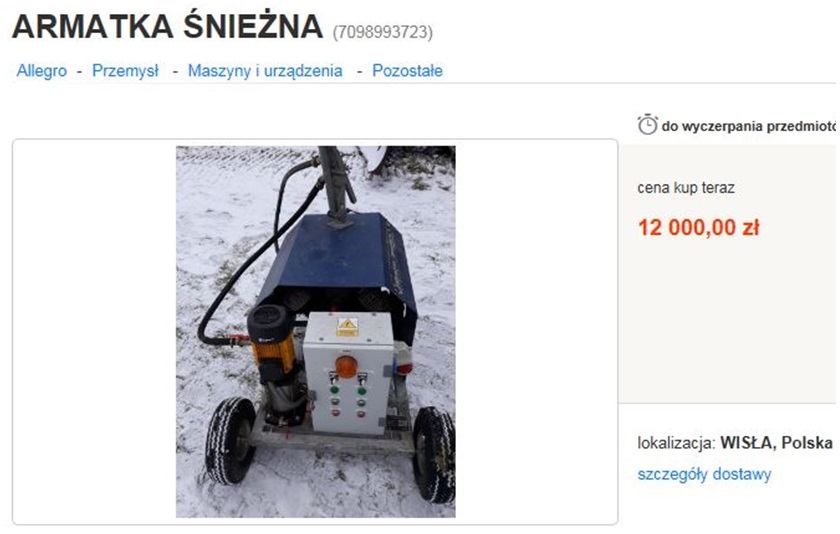This screenshot has width=840, height=534.
Task: Open the Maszyny i urządzenia category
Action: [265, 71]
